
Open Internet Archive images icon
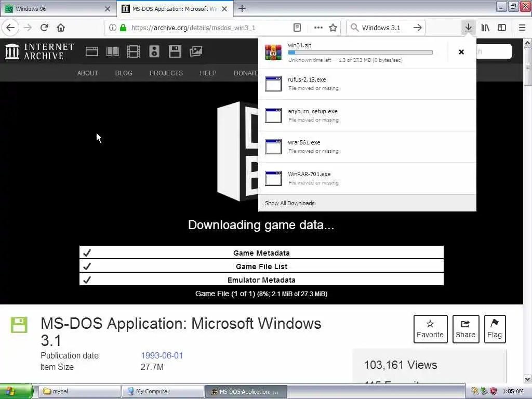196,51
